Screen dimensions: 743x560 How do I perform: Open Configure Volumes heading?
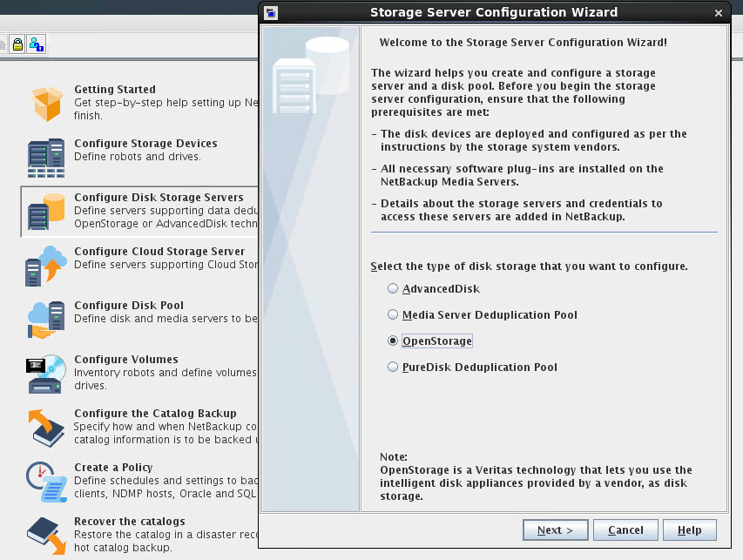(126, 359)
